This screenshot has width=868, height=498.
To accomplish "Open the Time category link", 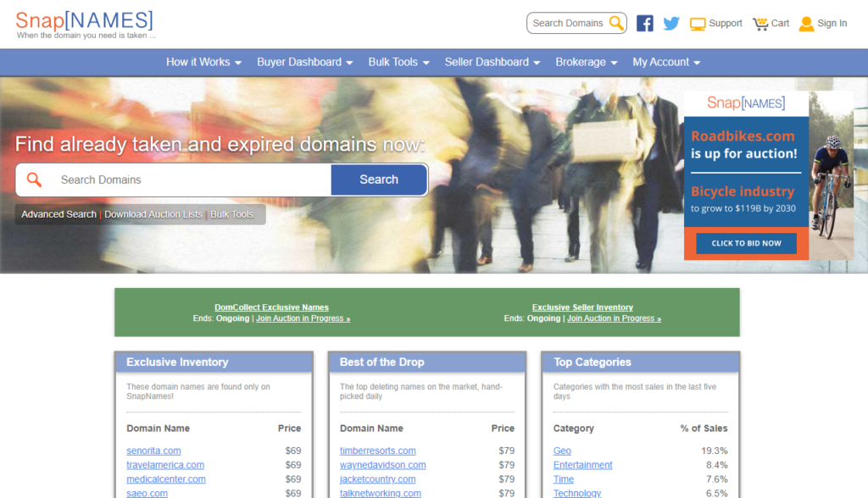I will point(564,479).
